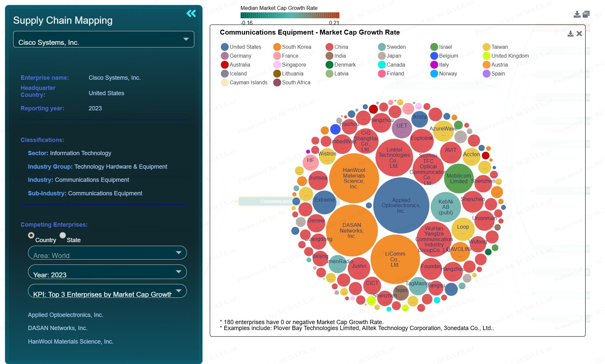Click the Median Market Cap Growth Rate color scale
Image resolution: width=605 pixels, height=364 pixels.
[x=290, y=15]
